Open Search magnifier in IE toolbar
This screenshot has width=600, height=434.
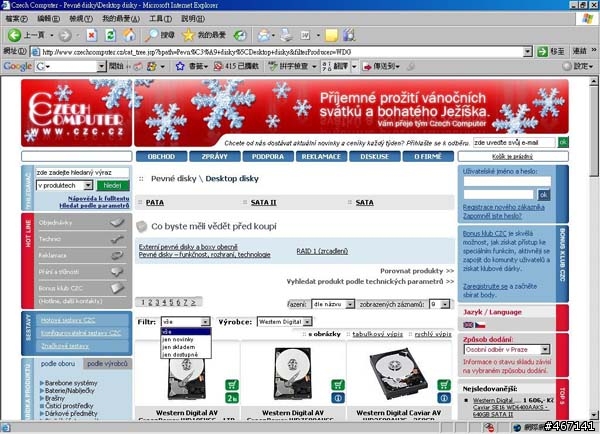151,35
